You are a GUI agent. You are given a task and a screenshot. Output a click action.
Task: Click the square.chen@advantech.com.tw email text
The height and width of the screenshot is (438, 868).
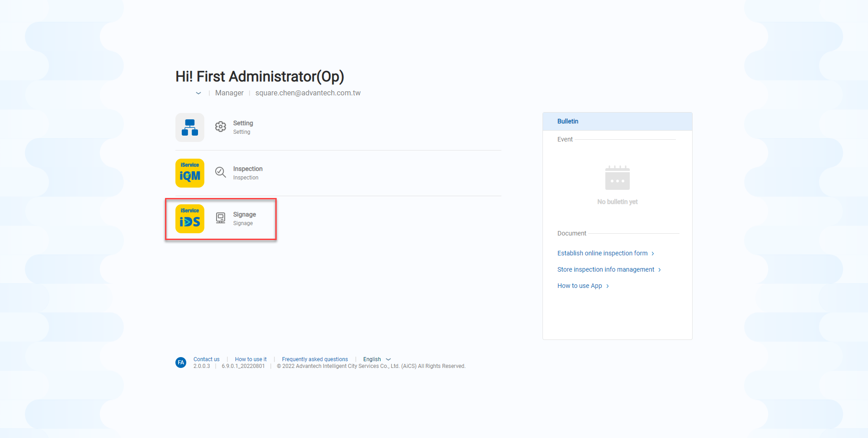click(x=308, y=93)
